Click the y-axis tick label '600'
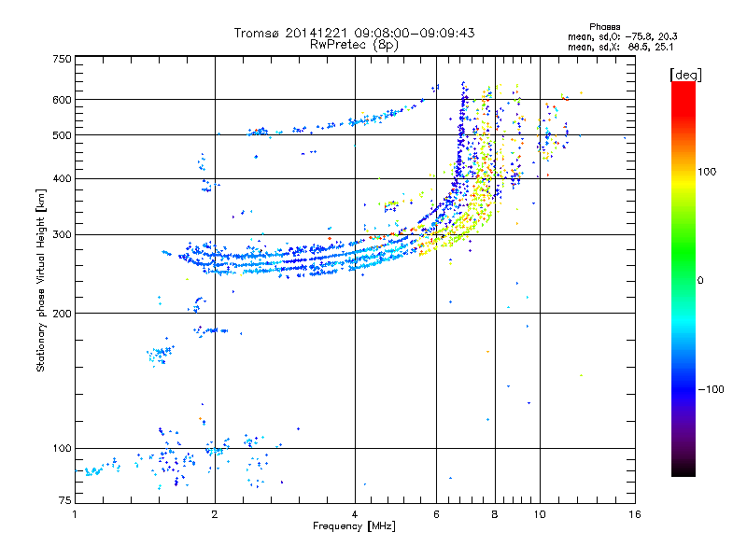The image size is (747, 560). coord(63,100)
